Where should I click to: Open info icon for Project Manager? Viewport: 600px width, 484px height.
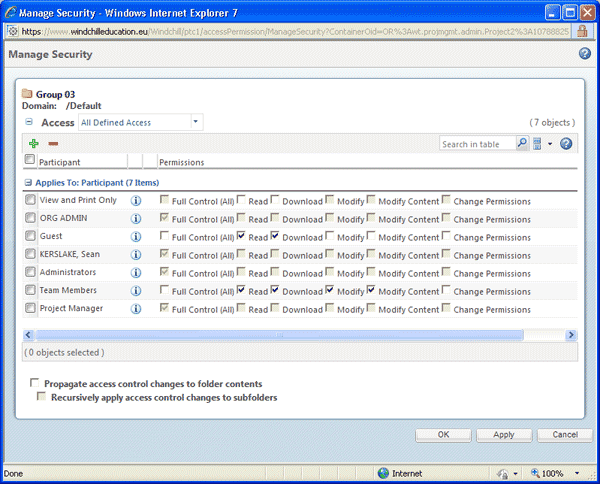click(136, 308)
